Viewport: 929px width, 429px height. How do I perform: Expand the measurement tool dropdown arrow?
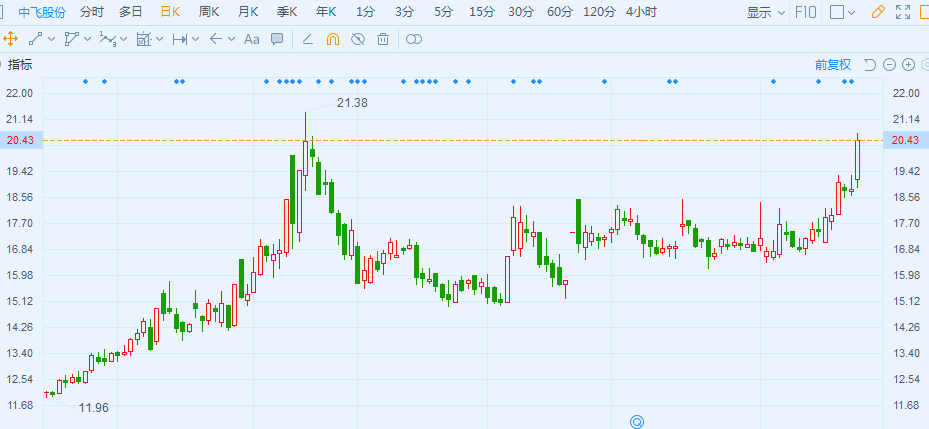[x=159, y=40]
